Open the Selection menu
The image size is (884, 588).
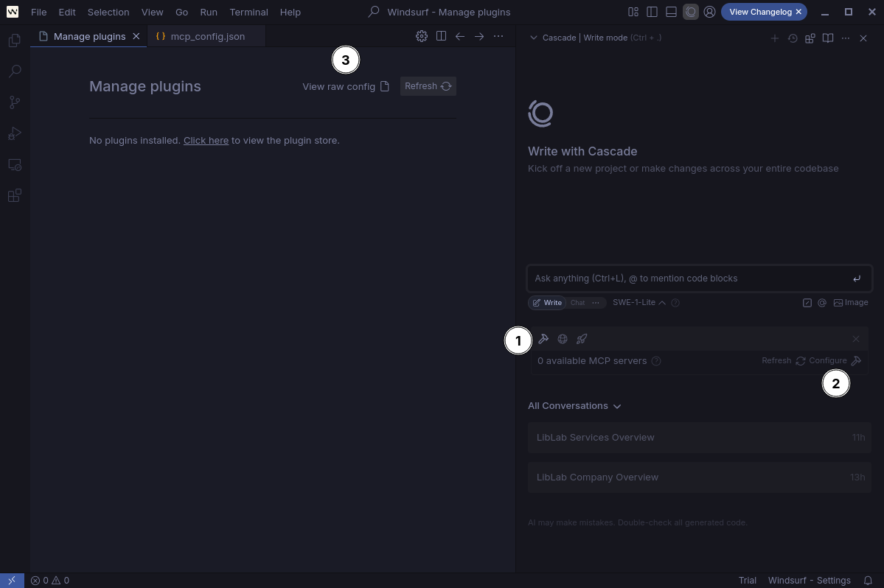click(x=108, y=12)
